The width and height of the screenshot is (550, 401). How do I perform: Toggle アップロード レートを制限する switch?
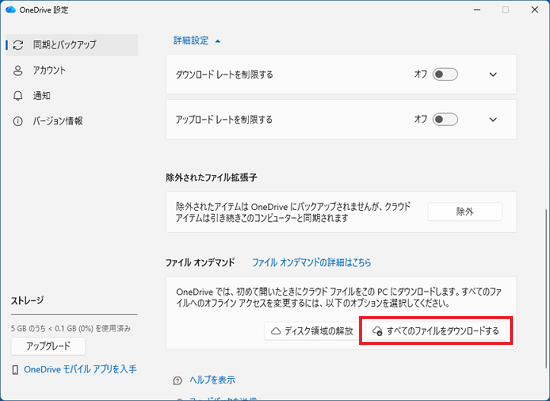click(x=445, y=120)
